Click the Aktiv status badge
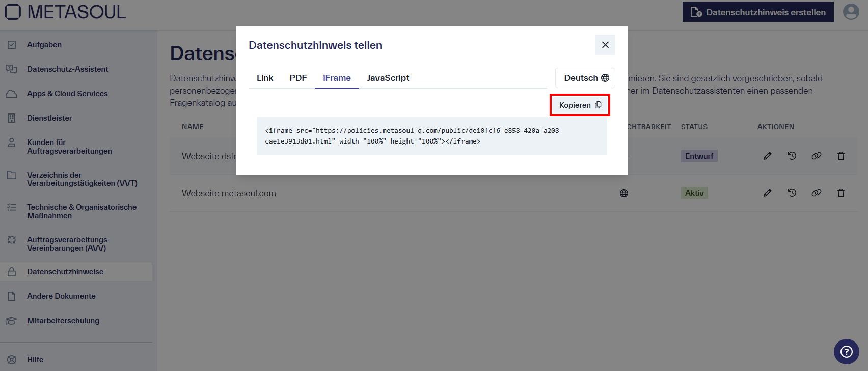 click(x=694, y=193)
